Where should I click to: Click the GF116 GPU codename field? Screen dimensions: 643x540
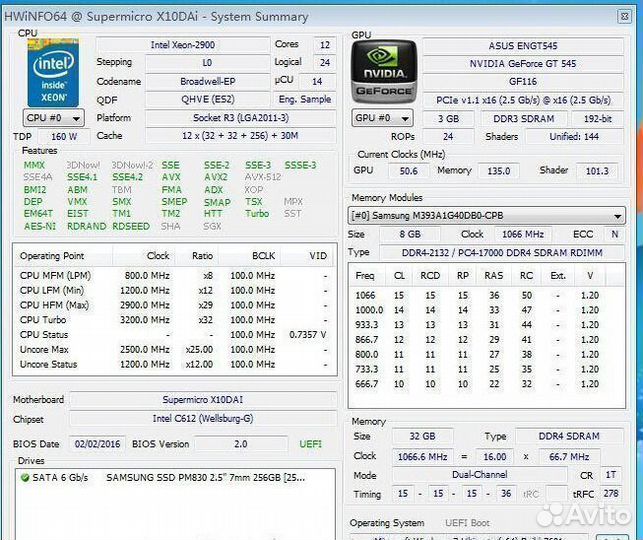[523, 82]
